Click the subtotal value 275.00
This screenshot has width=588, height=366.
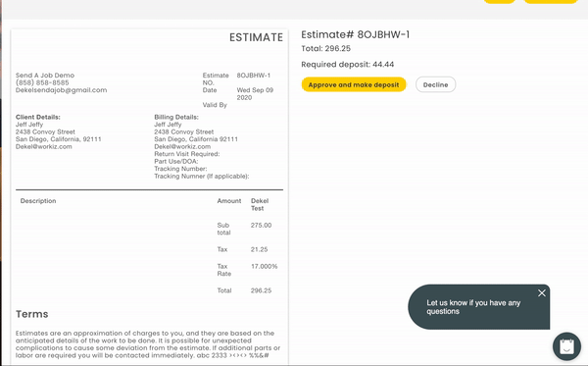click(261, 226)
